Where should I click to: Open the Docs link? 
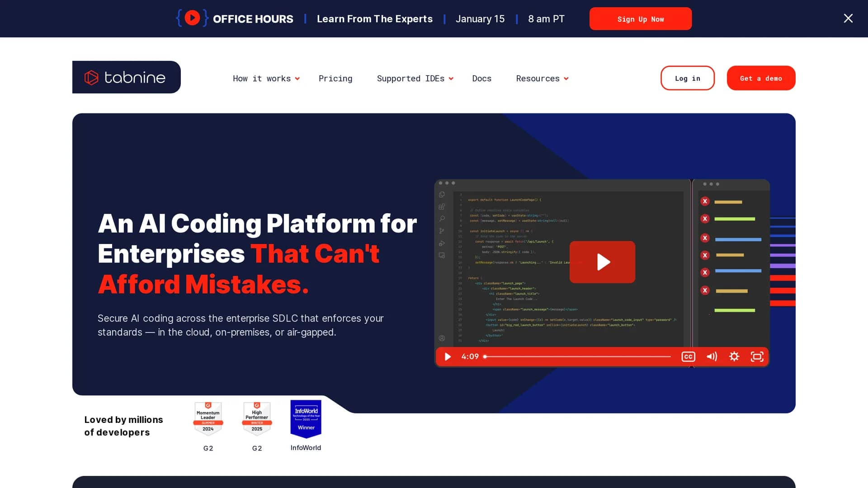click(x=481, y=79)
